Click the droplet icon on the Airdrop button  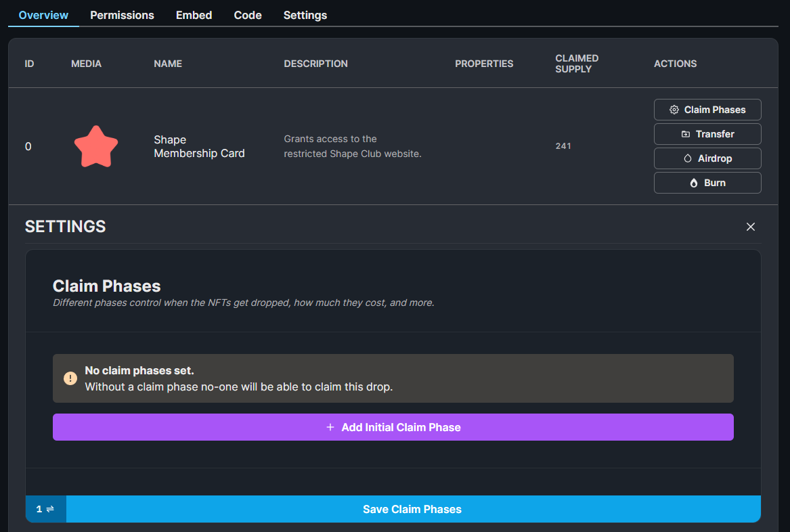pos(687,158)
